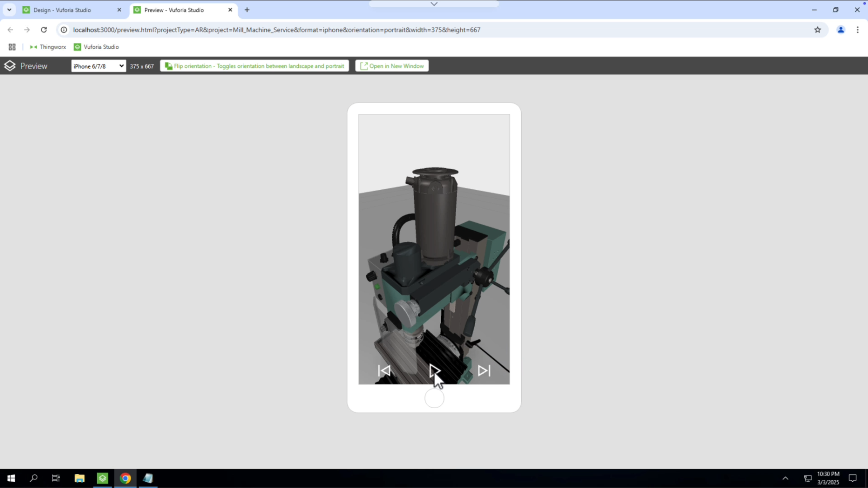This screenshot has height=488, width=868.
Task: Open Windows taskbar search
Action: (x=33, y=478)
